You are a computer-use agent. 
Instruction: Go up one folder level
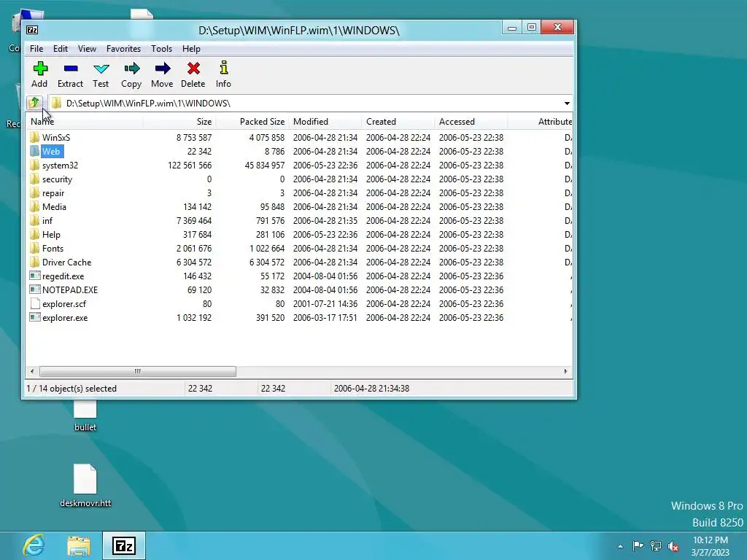[34, 102]
